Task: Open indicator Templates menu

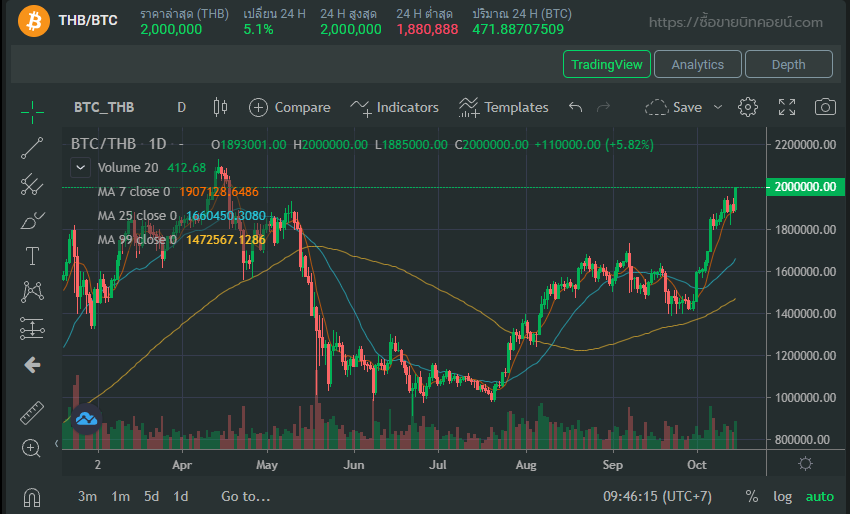Action: [504, 107]
